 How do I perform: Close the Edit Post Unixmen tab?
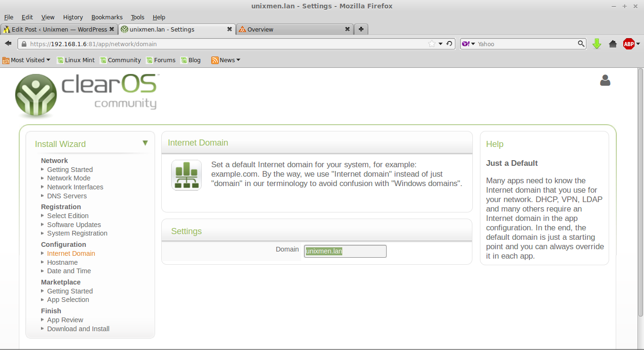click(112, 29)
